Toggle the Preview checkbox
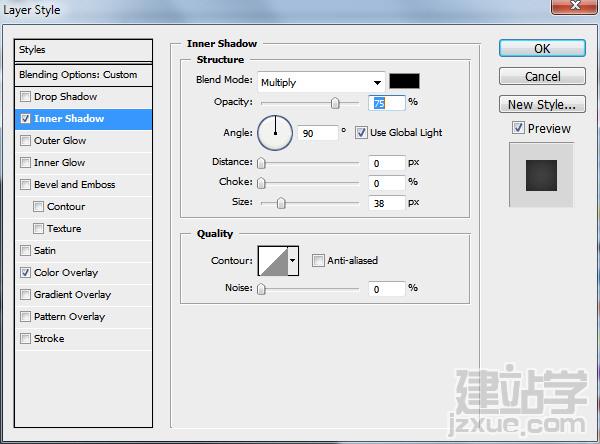The width and height of the screenshot is (600, 444). [x=518, y=128]
